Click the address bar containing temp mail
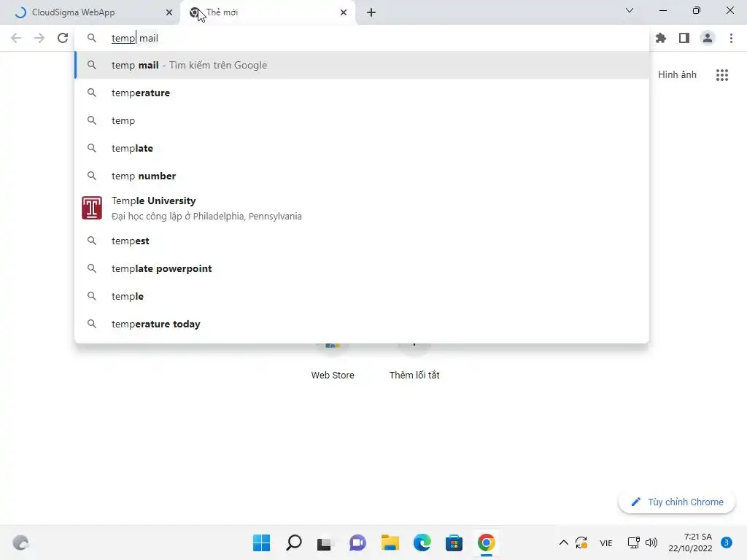The width and height of the screenshot is (747, 560). click(362, 38)
